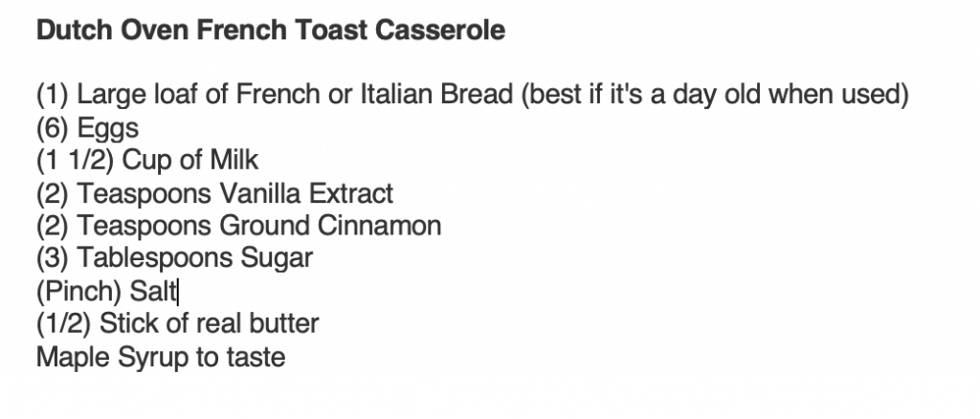This screenshot has width=980, height=419.
Task: Click on the word Cinnamon
Action: tap(379, 226)
